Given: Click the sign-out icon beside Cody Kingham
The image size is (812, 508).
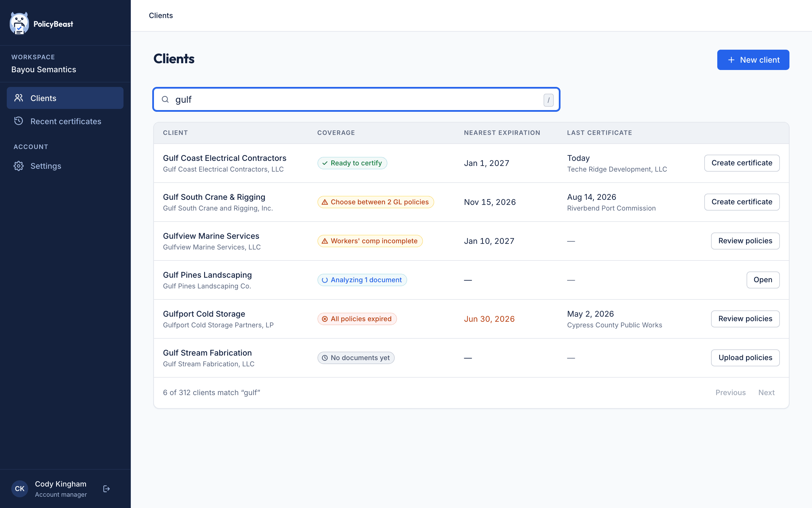Looking at the screenshot, I should [106, 489].
